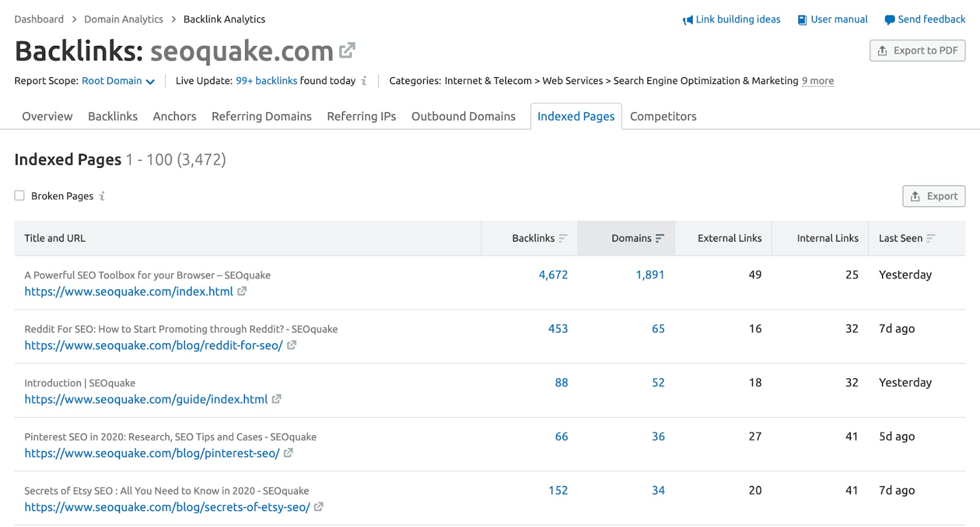Enable the Broken Pages checkbox
Viewport: 980px width, 527px height.
20,195
